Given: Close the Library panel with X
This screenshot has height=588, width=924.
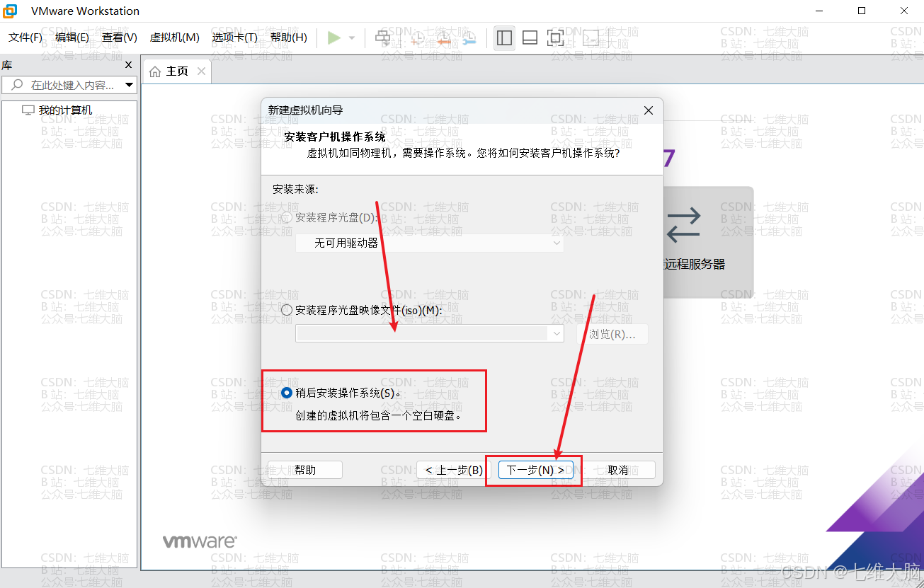Looking at the screenshot, I should tap(128, 65).
